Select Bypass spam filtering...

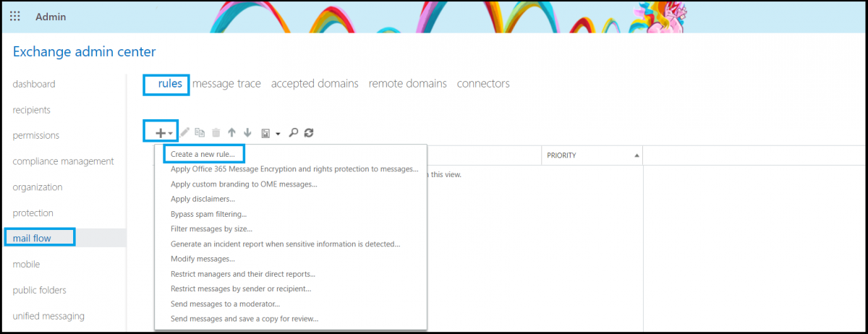click(208, 214)
